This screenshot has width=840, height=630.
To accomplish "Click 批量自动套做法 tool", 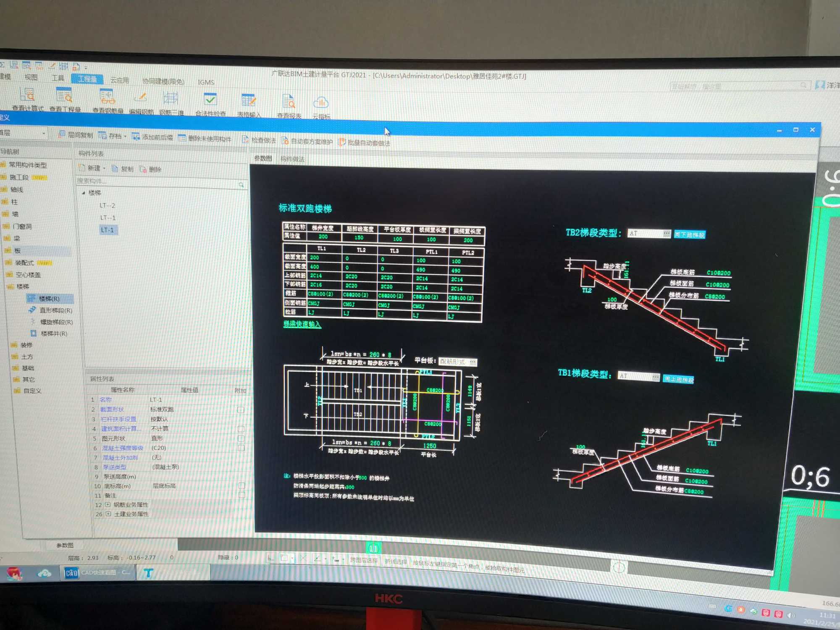I will coord(364,142).
